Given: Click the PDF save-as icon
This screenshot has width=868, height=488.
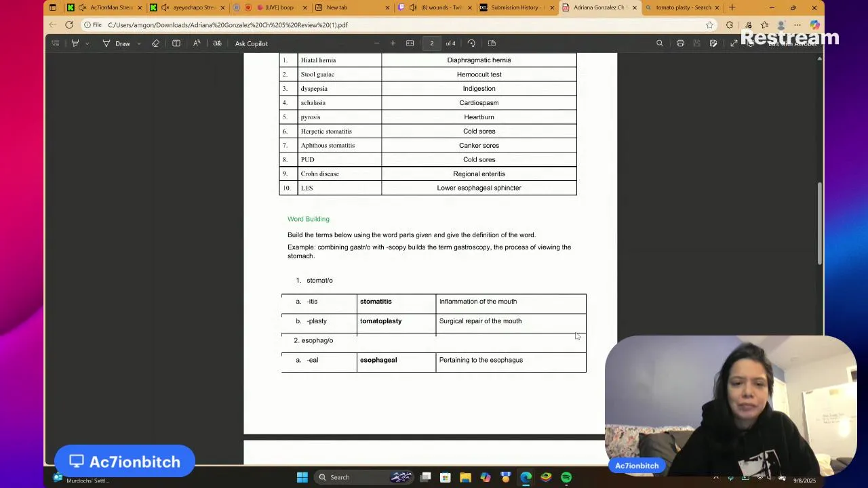Looking at the screenshot, I should [x=713, y=43].
